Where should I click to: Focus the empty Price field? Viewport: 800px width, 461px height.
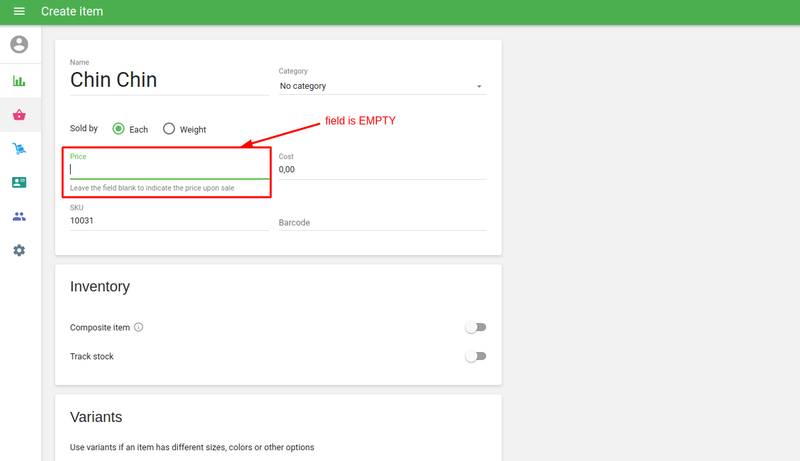[168, 170]
